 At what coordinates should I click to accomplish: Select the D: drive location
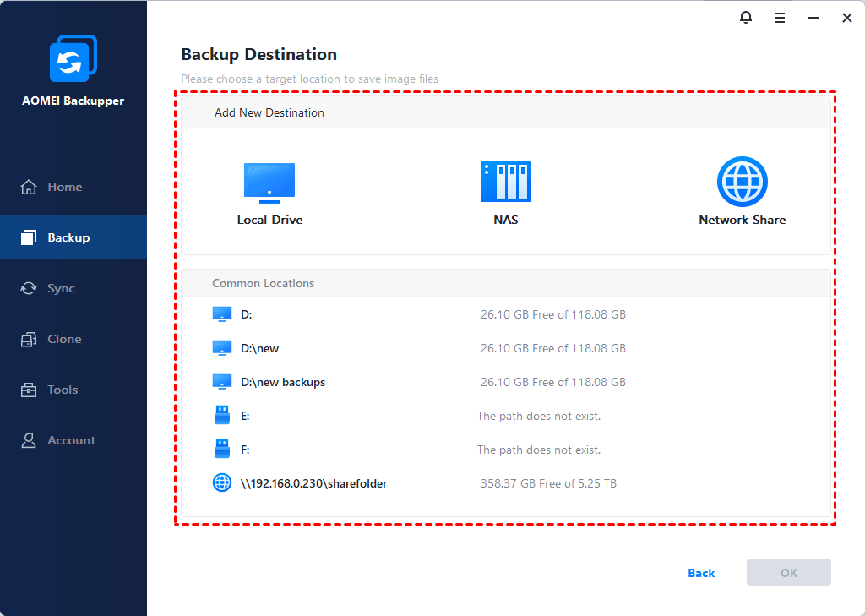coord(247,314)
